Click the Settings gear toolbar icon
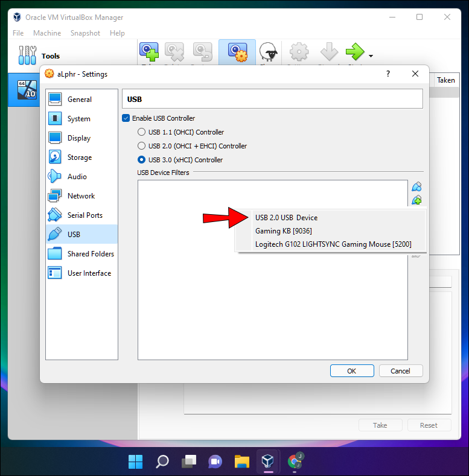 pyautogui.click(x=299, y=52)
